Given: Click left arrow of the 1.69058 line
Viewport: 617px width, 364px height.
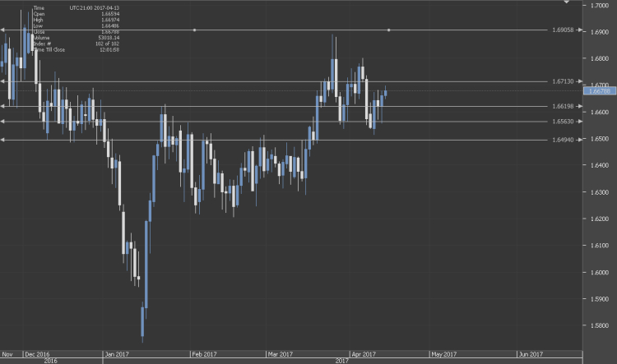Looking at the screenshot, I should pyautogui.click(x=2, y=30).
